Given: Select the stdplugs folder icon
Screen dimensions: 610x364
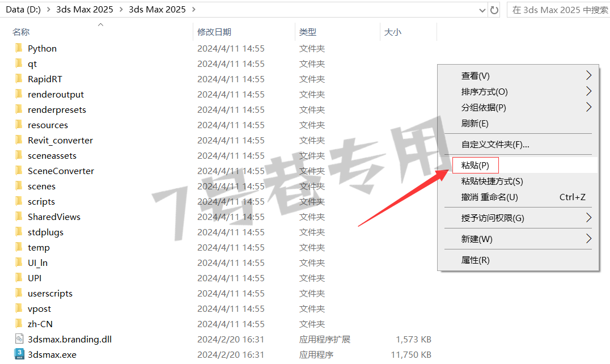Looking at the screenshot, I should pos(19,232).
